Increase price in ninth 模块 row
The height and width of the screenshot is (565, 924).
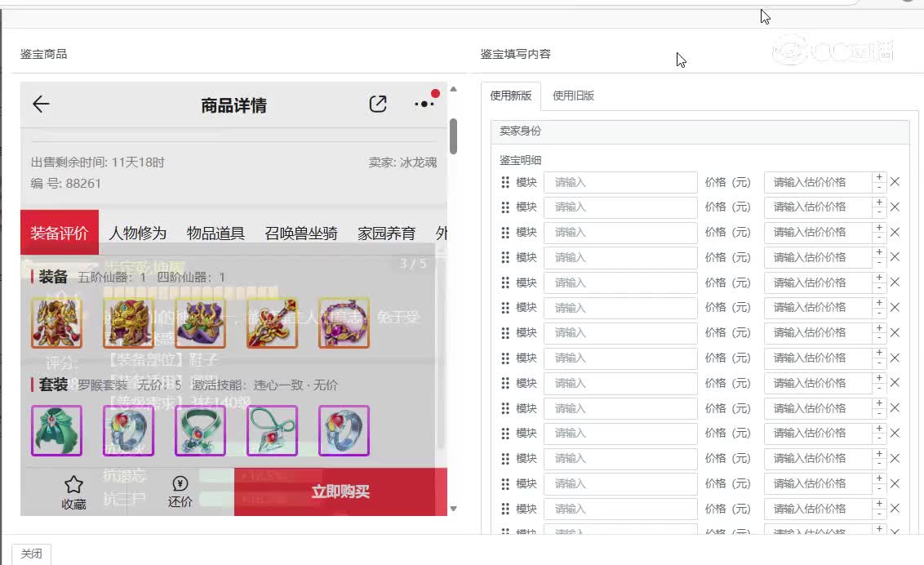coord(878,378)
